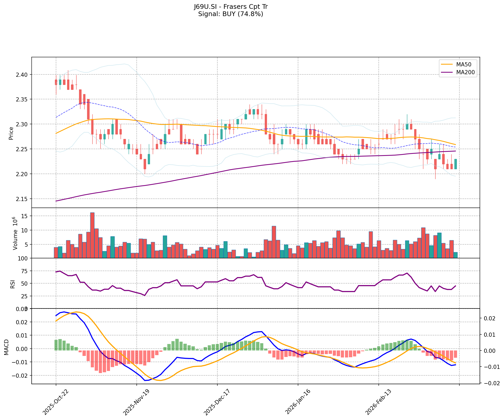The width and height of the screenshot is (504, 420).
Task: Click the RSI axis label
Action: [x=12, y=284]
